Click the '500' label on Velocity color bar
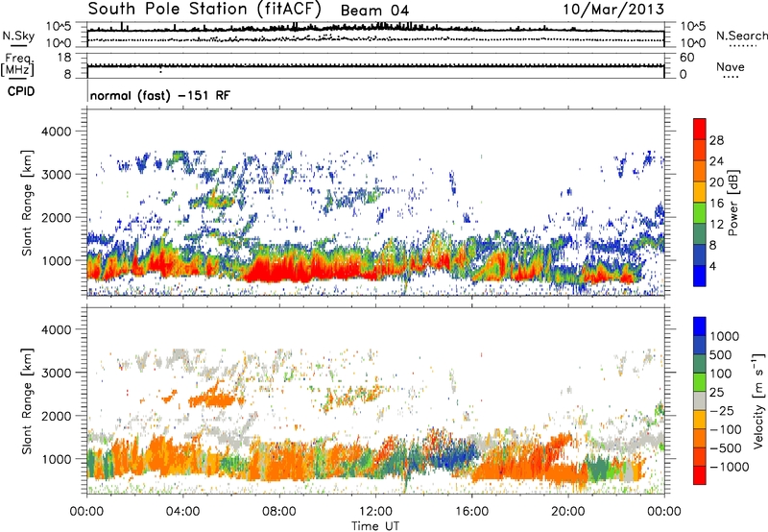This screenshot has height=532, width=768. click(x=721, y=355)
